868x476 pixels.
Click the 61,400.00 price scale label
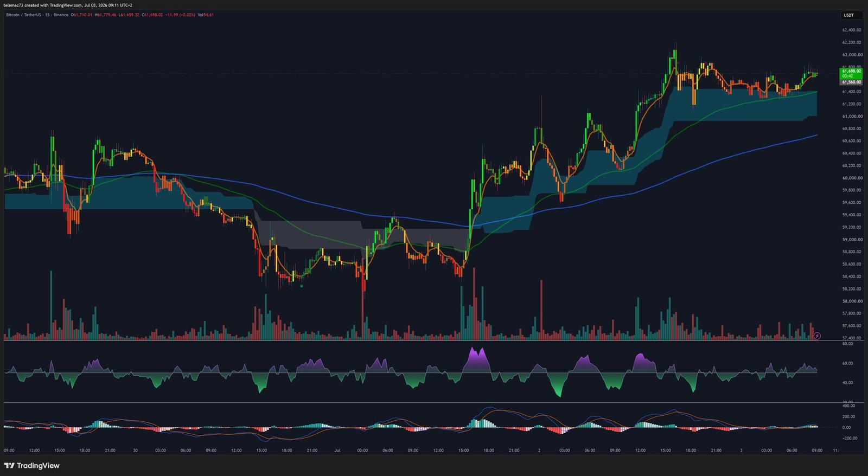point(851,92)
